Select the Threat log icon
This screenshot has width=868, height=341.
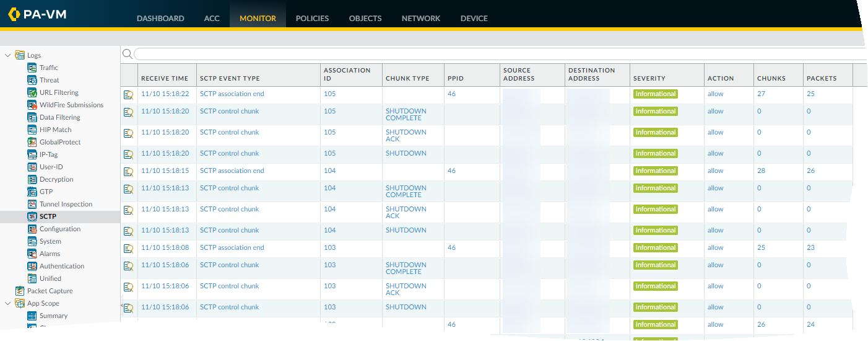pos(32,80)
